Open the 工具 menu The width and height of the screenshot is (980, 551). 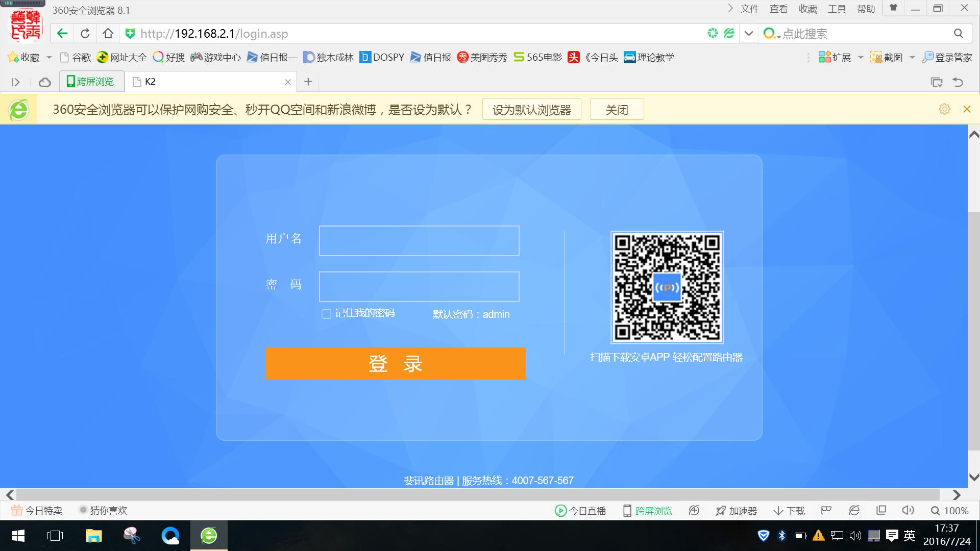(837, 8)
